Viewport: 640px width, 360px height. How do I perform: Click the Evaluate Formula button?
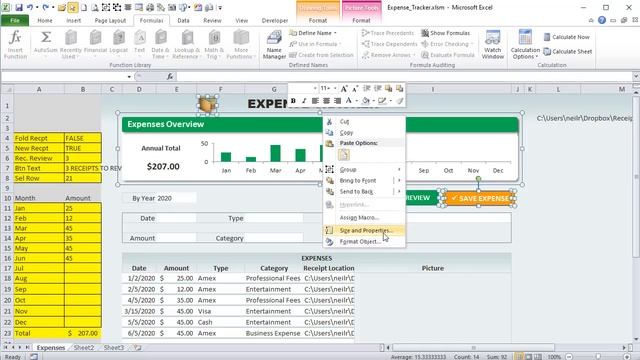pyautogui.click(x=448, y=55)
